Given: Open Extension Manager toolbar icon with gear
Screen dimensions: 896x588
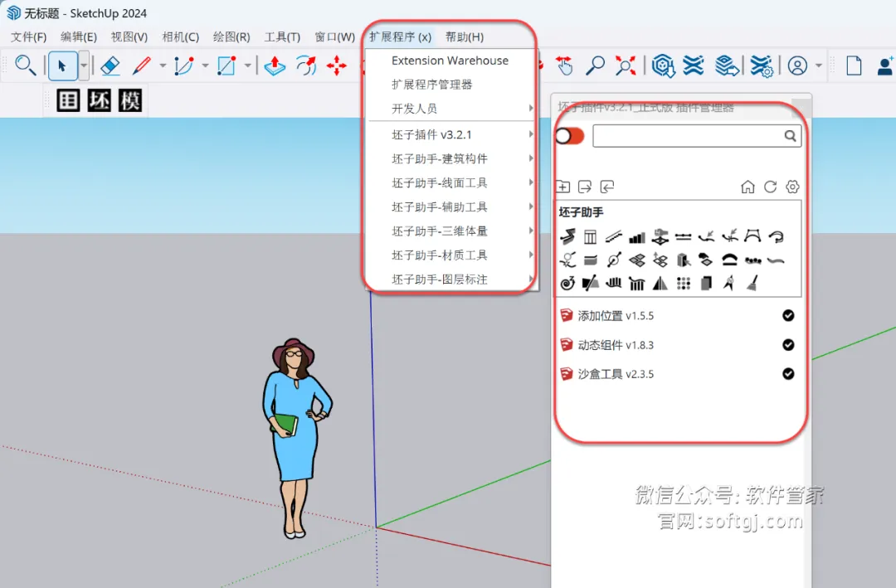Looking at the screenshot, I should 762,66.
